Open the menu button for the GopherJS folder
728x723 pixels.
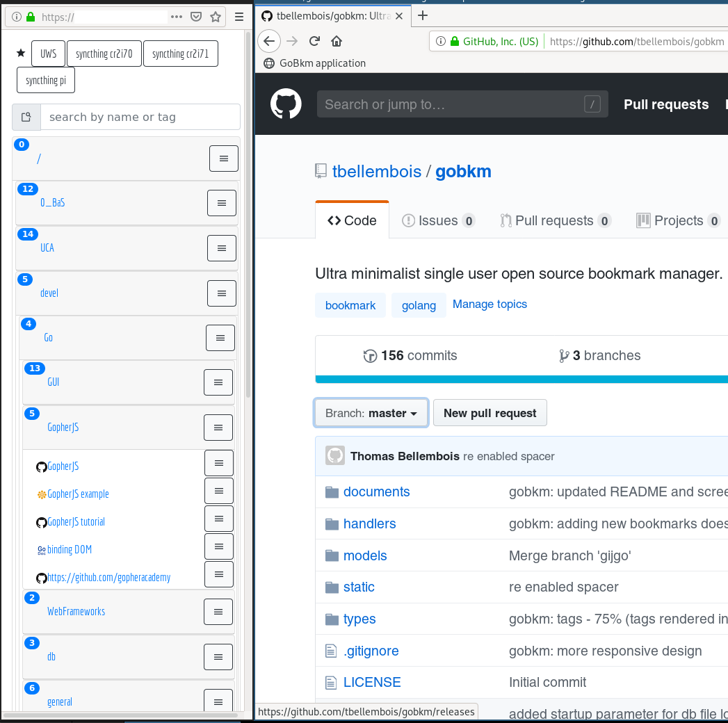tap(218, 428)
